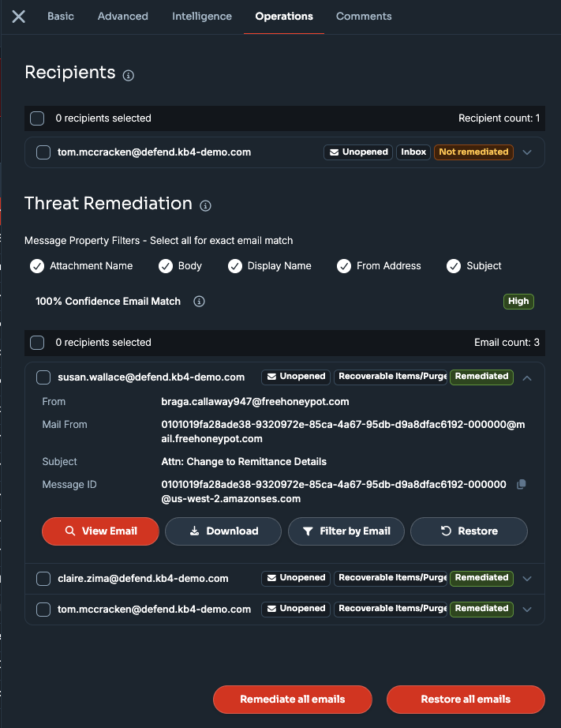Copy the Message ID with the copy icon
561x728 pixels.
pos(521,484)
